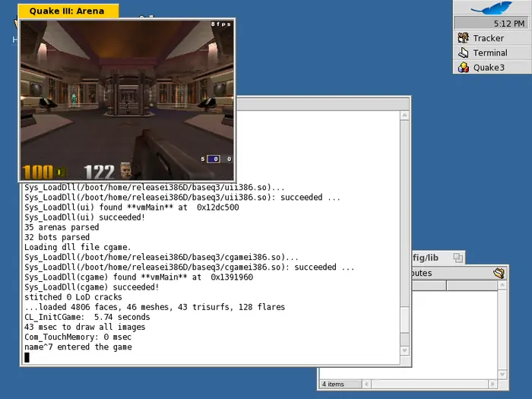
Task: Click the down arrow of Tracker window scrollbar
Action: click(x=502, y=375)
